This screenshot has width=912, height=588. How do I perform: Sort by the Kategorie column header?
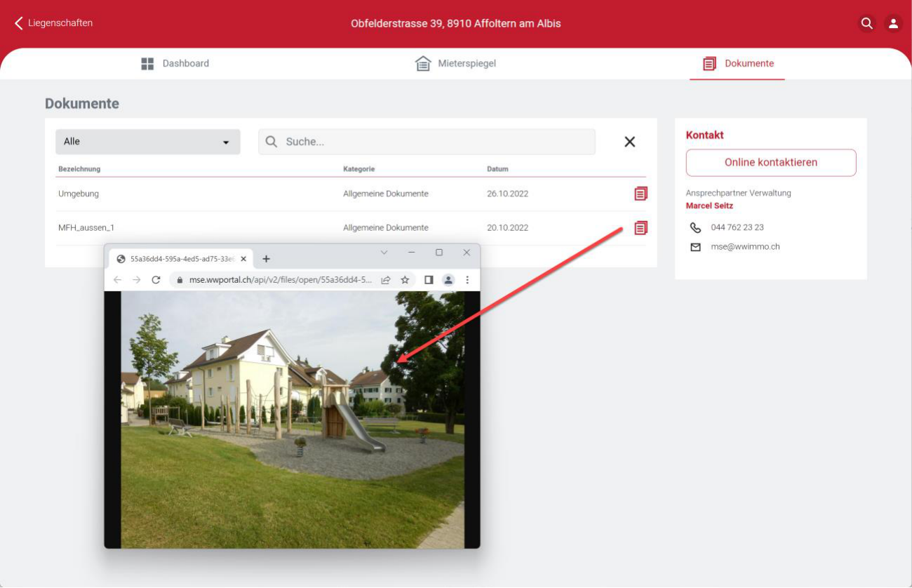click(x=359, y=169)
